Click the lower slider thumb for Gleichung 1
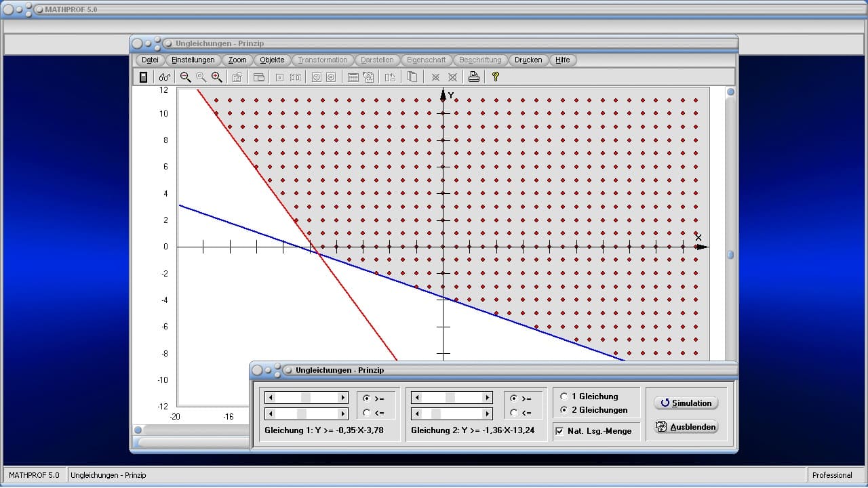The width and height of the screenshot is (868, 488). 302,413
